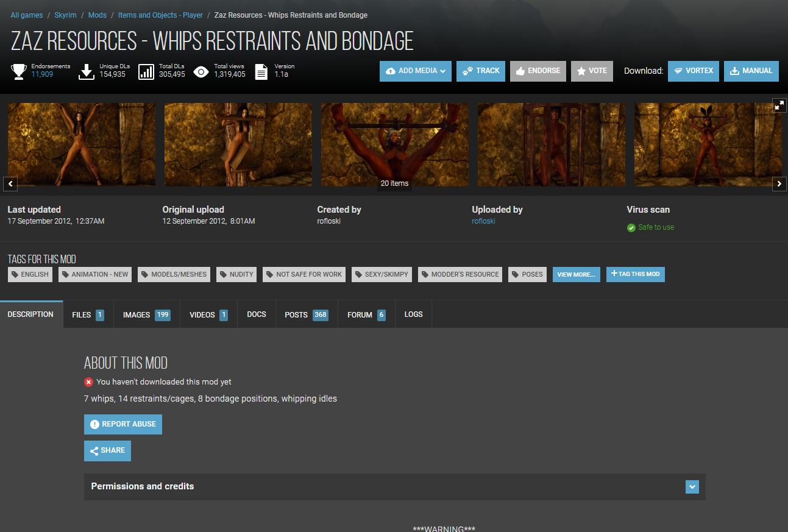Advance the gallery with the right arrow
Screen dimensions: 788x532
coord(779,183)
